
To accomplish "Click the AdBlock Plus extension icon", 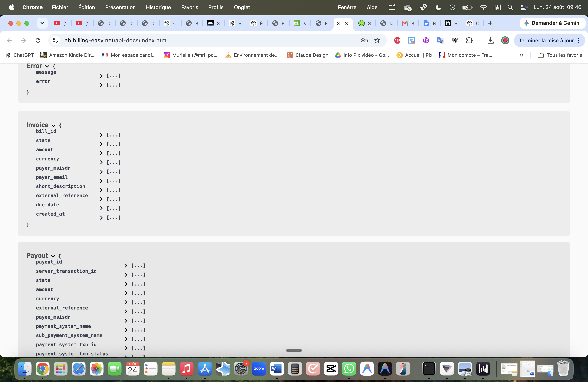I will pos(397,40).
